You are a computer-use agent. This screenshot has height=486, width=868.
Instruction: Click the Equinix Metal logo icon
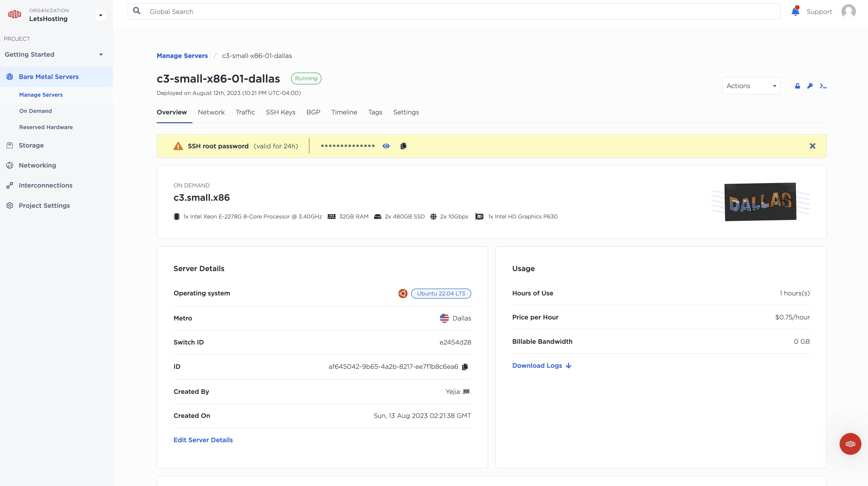14,14
